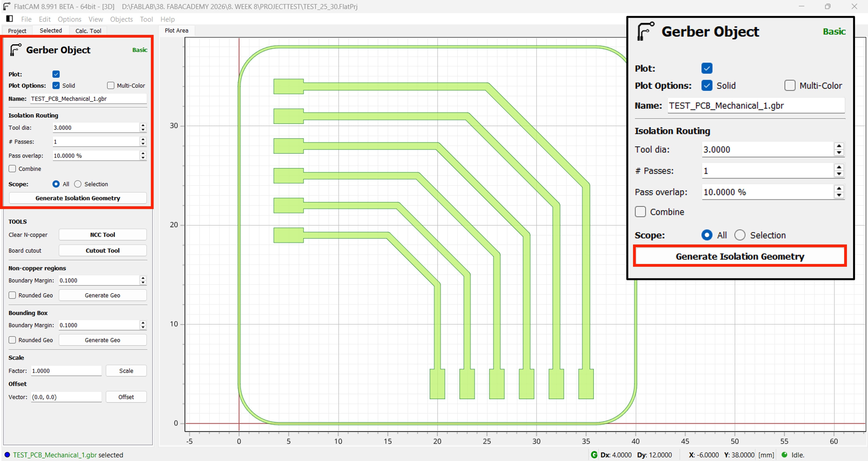
Task: Click the Scale Factor input field
Action: point(66,371)
